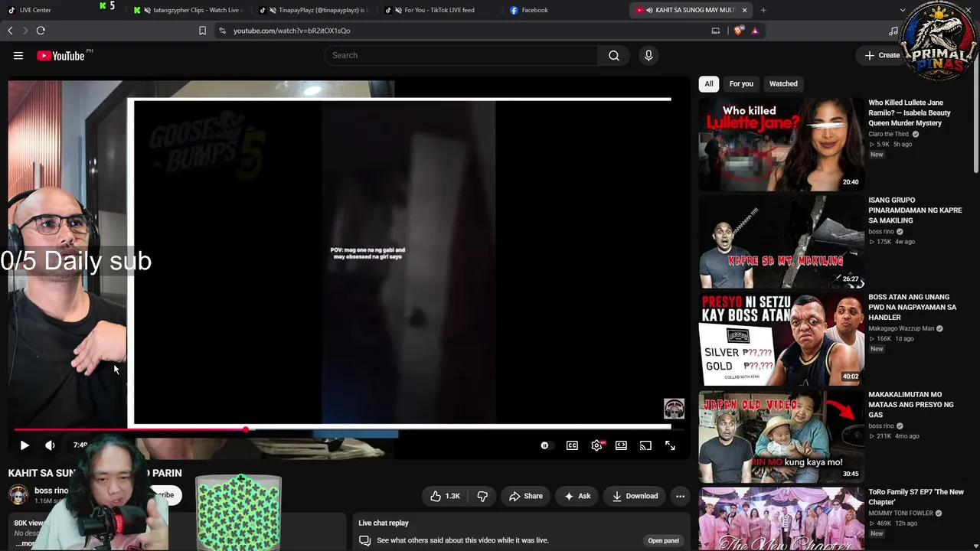Visit the 'Makagago Wazzup Man' channel
This screenshot has width=980, height=551.
[x=901, y=328]
